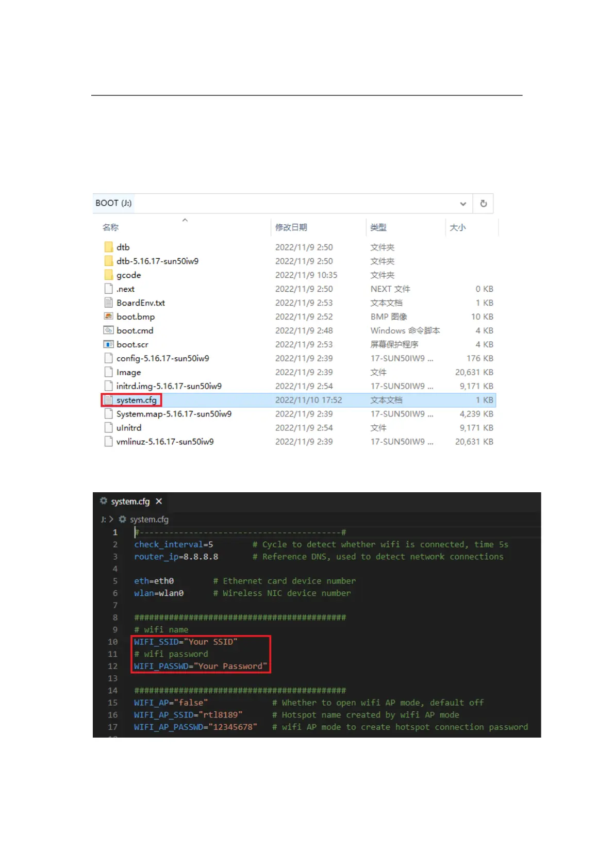The width and height of the screenshot is (614, 868).
Task: Click the breadcrumb chevron after J:
Action: (x=111, y=520)
